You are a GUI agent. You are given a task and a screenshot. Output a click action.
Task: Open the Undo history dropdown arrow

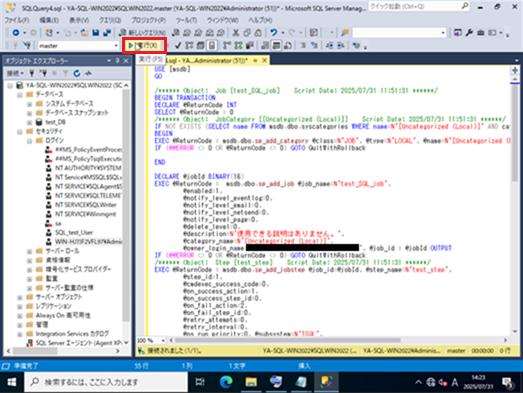coord(283,33)
